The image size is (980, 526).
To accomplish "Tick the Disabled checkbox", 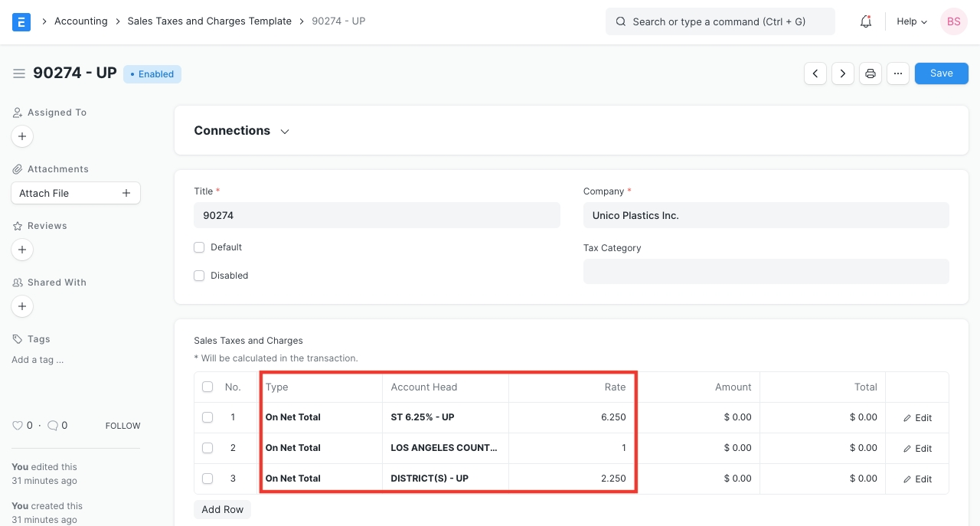I will click(x=199, y=276).
